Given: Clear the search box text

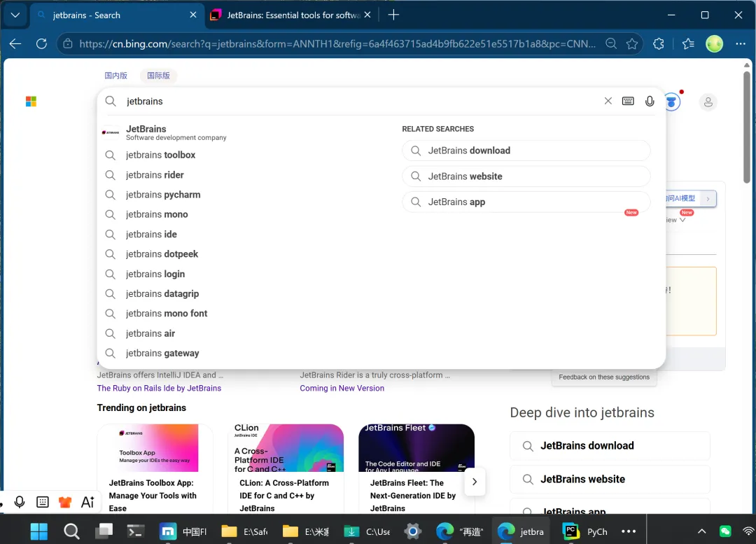Looking at the screenshot, I should coord(608,101).
